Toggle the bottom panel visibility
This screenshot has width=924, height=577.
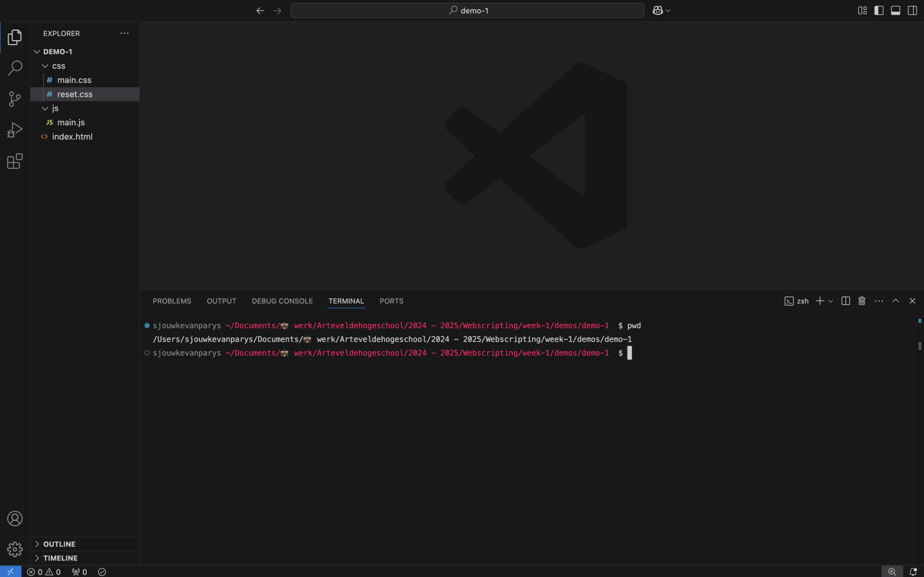(895, 11)
